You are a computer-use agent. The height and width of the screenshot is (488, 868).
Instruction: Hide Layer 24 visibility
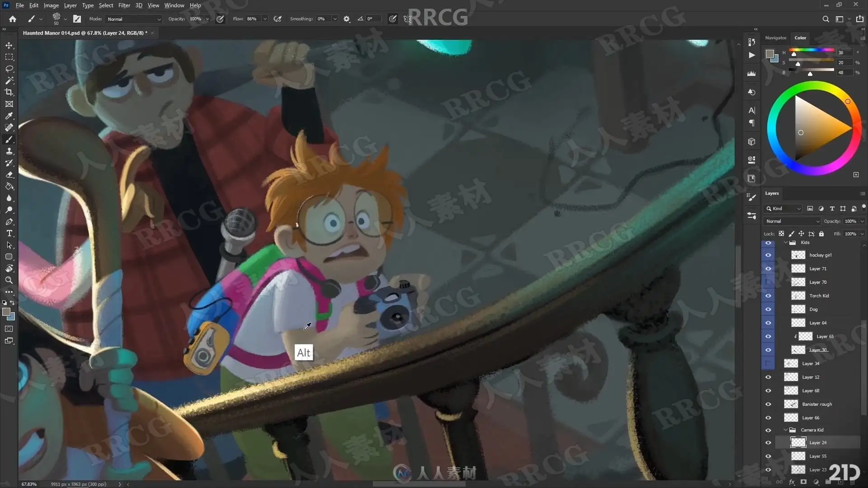click(768, 443)
